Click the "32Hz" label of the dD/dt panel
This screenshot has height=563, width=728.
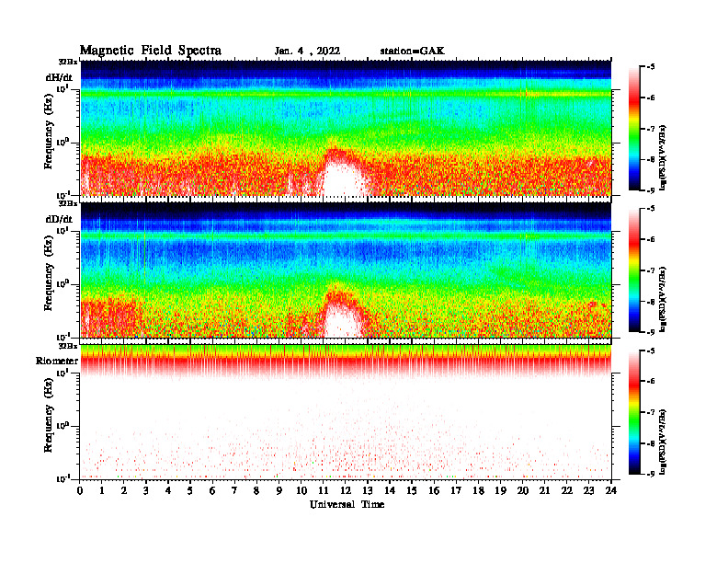(68, 203)
